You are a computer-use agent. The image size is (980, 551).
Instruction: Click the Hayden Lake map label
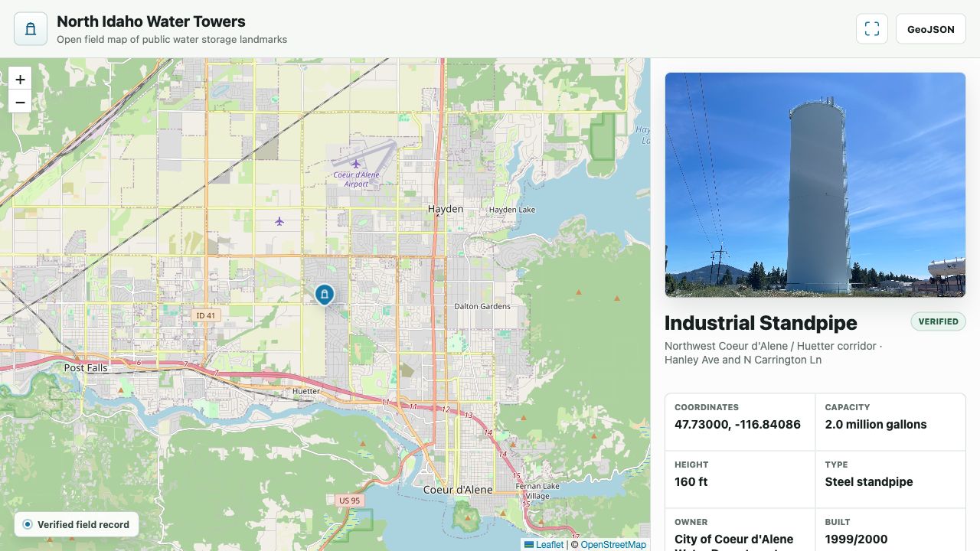[512, 210]
